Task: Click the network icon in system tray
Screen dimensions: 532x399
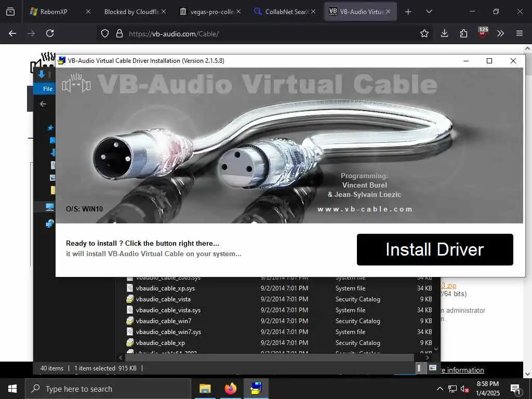Action: point(453,389)
